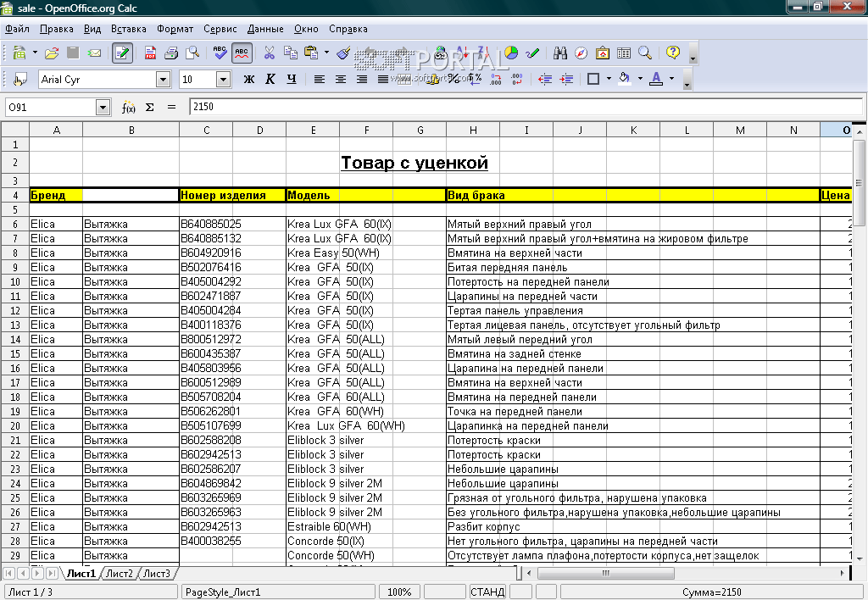
Task: Align cell text to the left
Action: 320,79
